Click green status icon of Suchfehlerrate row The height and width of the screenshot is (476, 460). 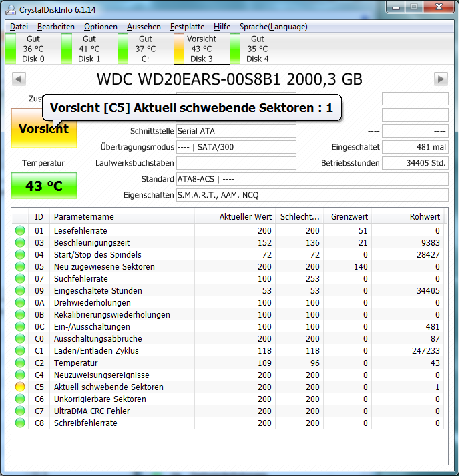20,278
